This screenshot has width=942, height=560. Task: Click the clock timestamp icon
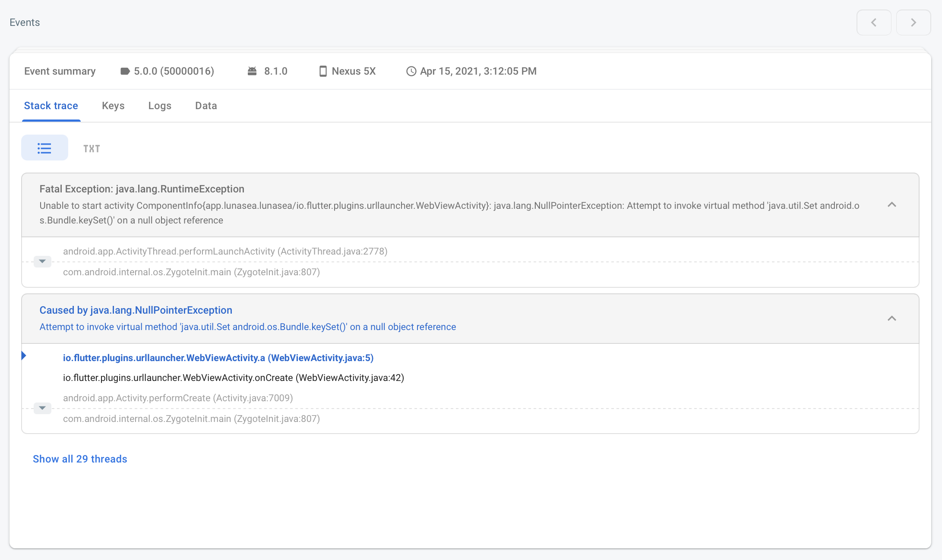[x=411, y=71]
